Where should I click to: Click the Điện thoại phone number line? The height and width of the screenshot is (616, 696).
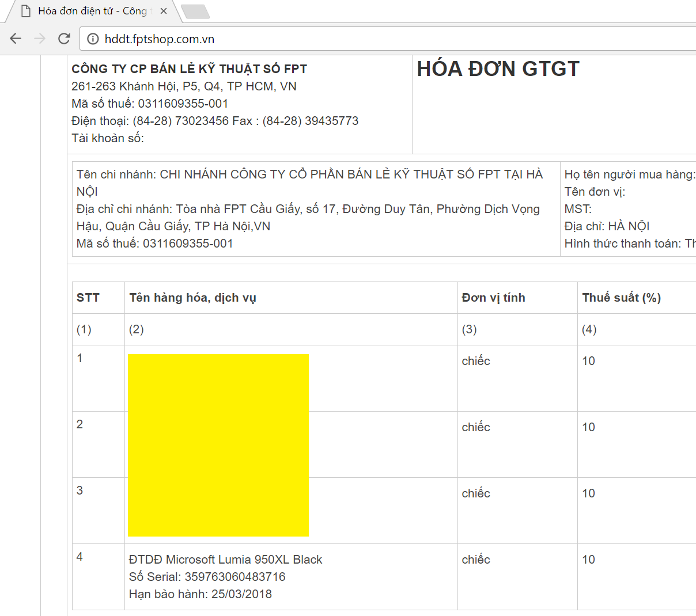point(214,121)
